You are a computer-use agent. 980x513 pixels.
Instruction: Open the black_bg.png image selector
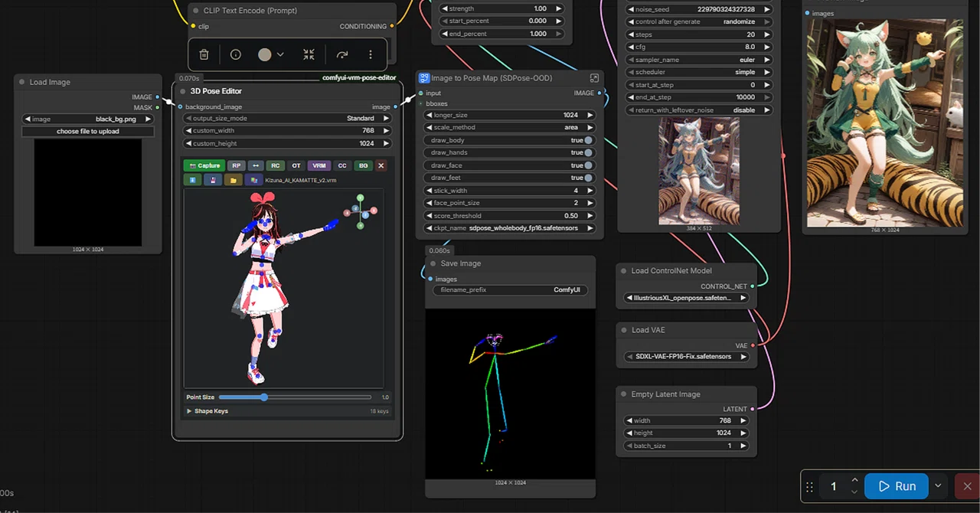[88, 119]
